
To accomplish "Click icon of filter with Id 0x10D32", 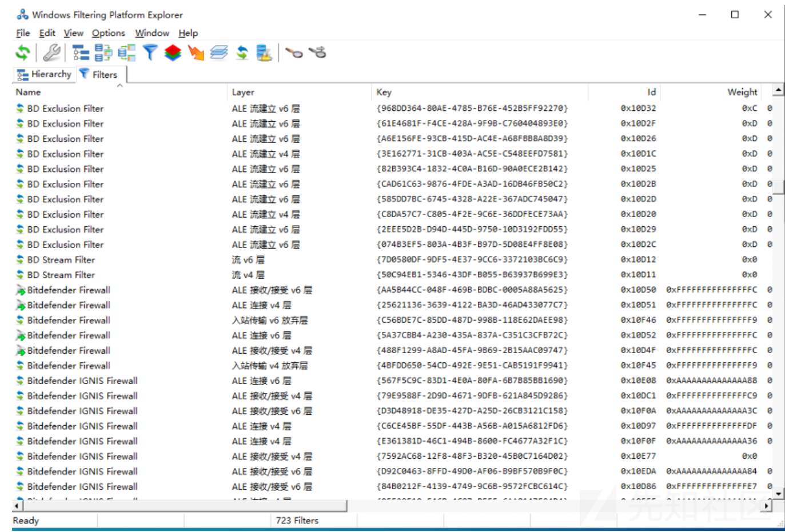I will pos(20,109).
